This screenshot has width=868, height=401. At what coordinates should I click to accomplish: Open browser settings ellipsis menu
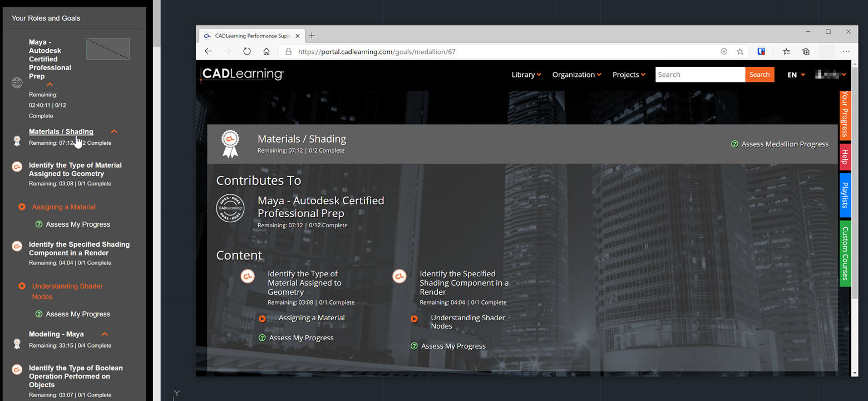pos(846,51)
